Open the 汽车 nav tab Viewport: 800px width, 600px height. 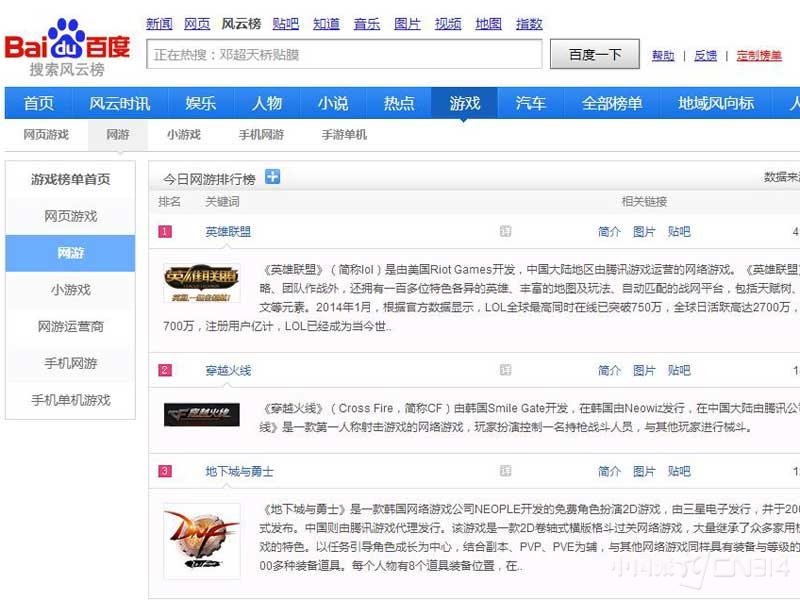(x=531, y=103)
